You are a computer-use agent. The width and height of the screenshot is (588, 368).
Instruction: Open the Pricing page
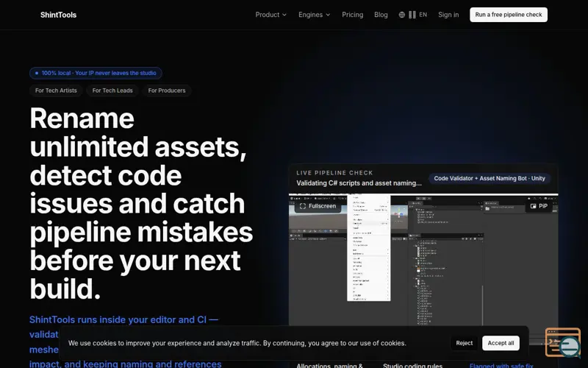(x=353, y=15)
